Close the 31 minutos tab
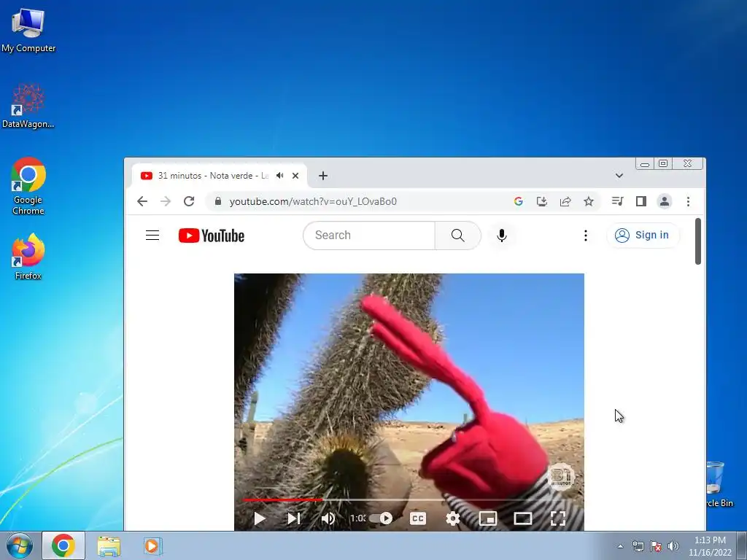The width and height of the screenshot is (747, 560). 295,176
